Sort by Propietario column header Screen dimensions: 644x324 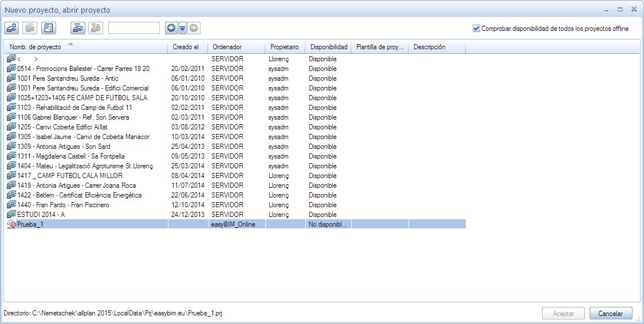click(x=285, y=47)
